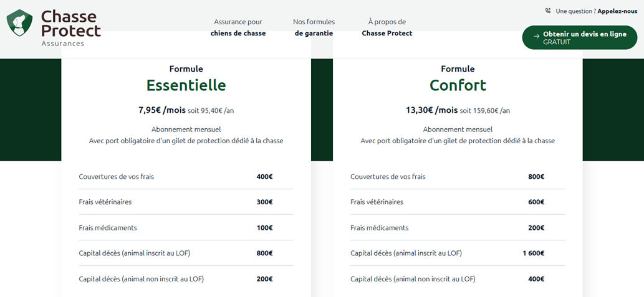
Task: Open Assurance pour chiens de chasse menu
Action: point(238,27)
